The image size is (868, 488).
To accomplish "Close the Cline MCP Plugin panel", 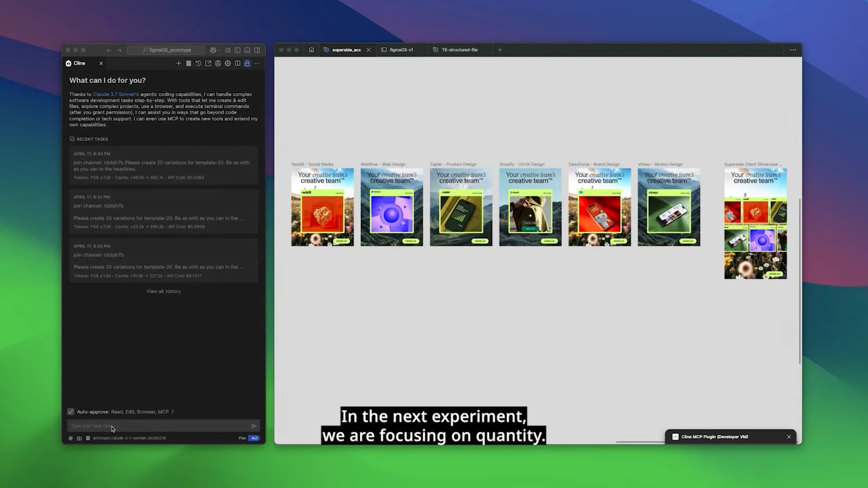I will coord(789,437).
